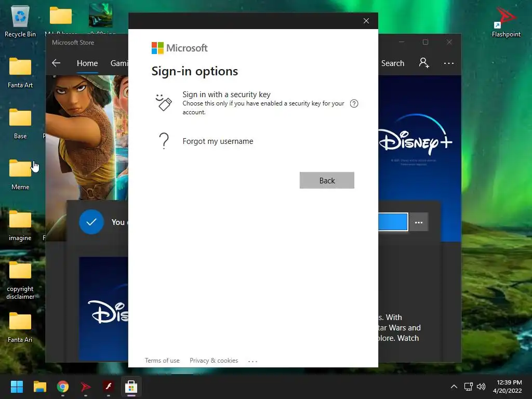532x399 pixels.
Task: Open File Explorer from the taskbar
Action: pos(39,387)
